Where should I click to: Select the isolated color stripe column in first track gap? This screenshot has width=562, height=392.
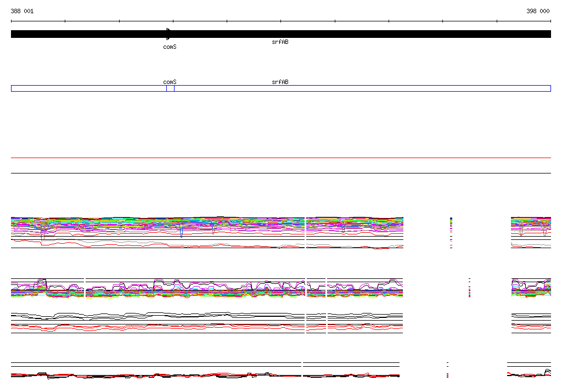451,232
